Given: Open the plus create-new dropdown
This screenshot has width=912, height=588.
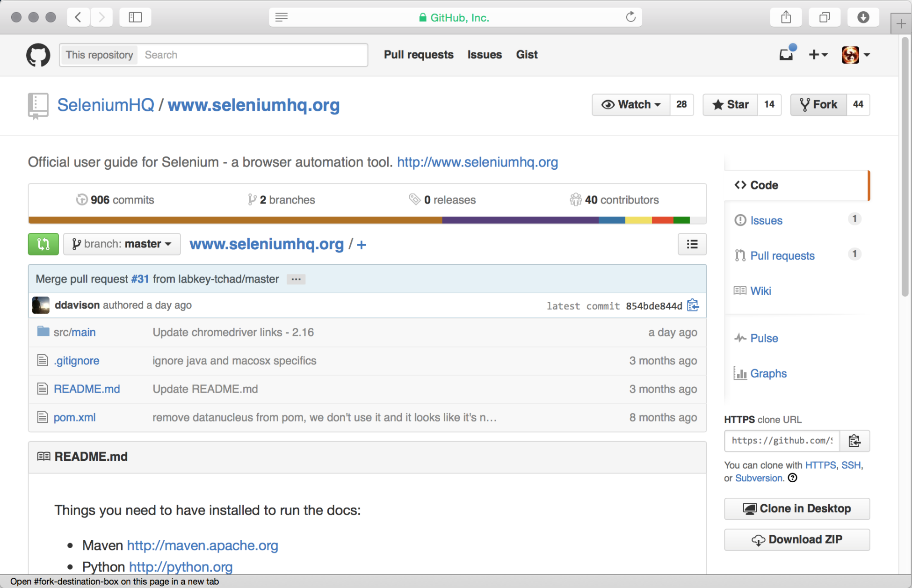Looking at the screenshot, I should (818, 55).
